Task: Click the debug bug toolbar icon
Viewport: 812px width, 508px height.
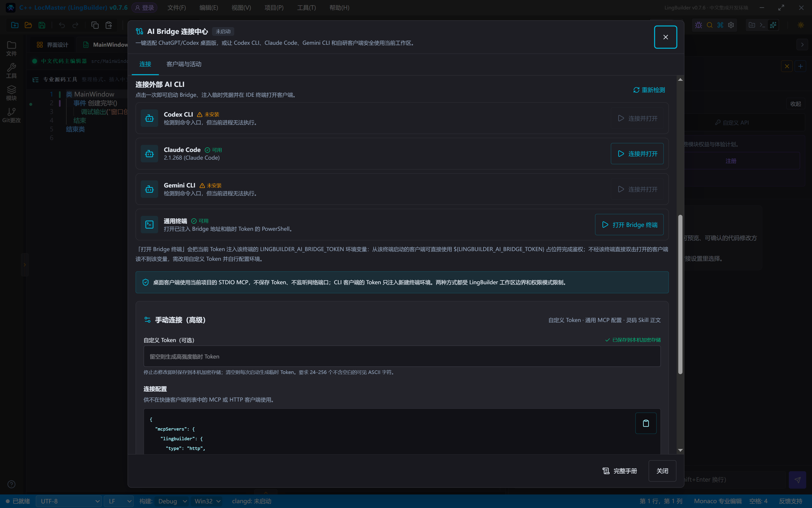Action: tap(699, 25)
